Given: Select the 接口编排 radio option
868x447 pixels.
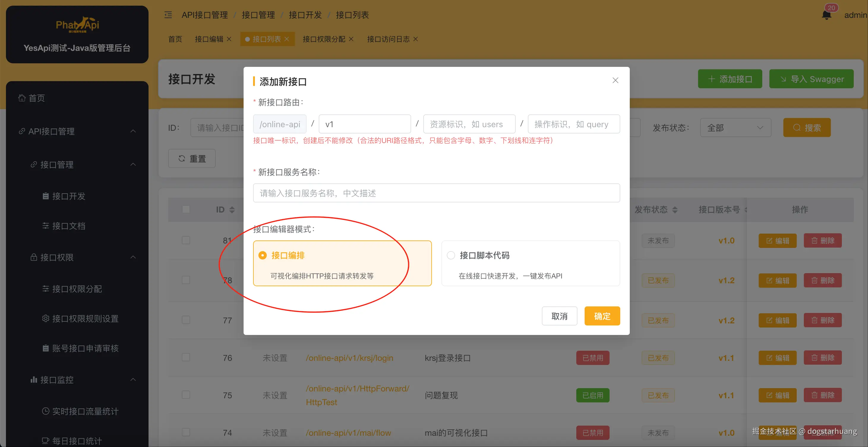Looking at the screenshot, I should tap(263, 255).
